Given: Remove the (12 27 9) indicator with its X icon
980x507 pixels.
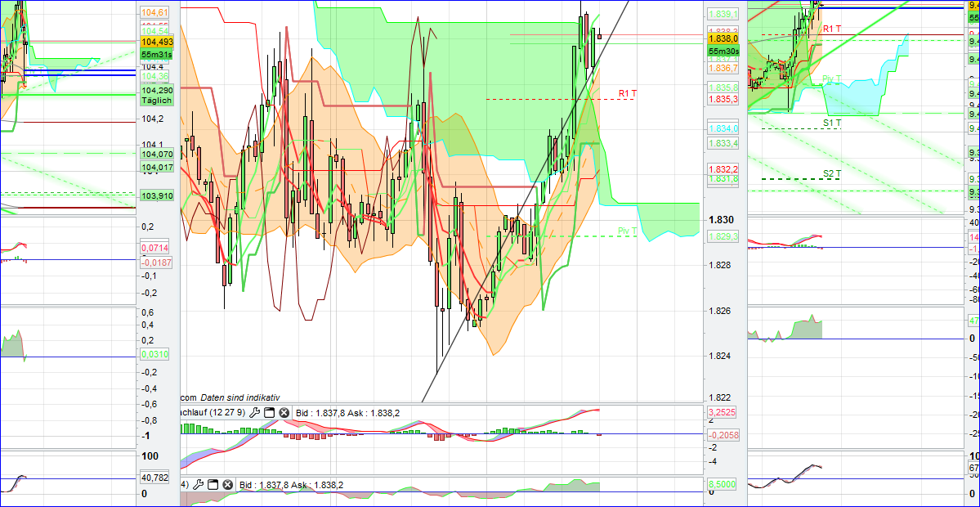Looking at the screenshot, I should 283,412.
